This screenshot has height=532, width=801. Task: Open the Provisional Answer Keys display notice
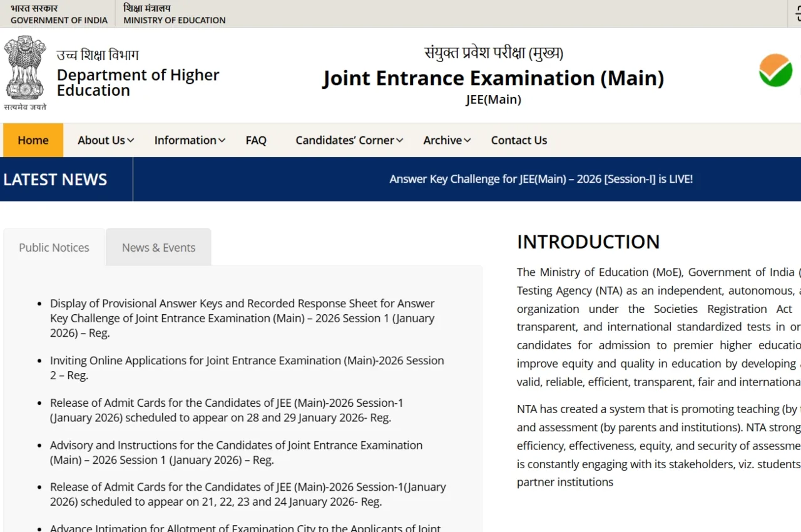click(x=242, y=318)
